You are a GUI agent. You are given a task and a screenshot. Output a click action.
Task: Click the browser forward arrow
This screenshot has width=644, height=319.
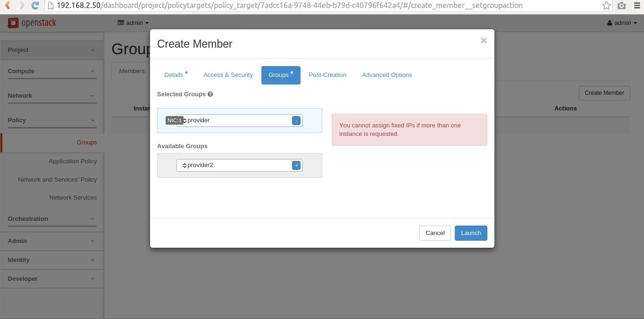coord(22,6)
